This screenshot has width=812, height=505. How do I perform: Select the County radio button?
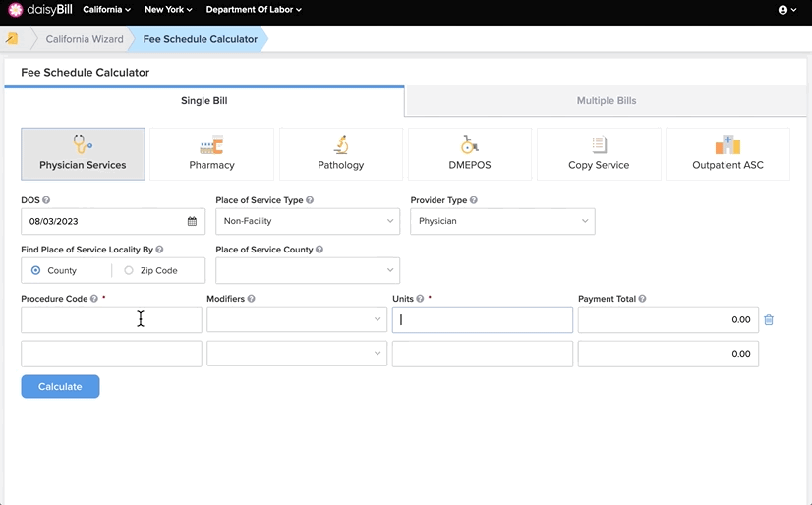click(x=35, y=270)
